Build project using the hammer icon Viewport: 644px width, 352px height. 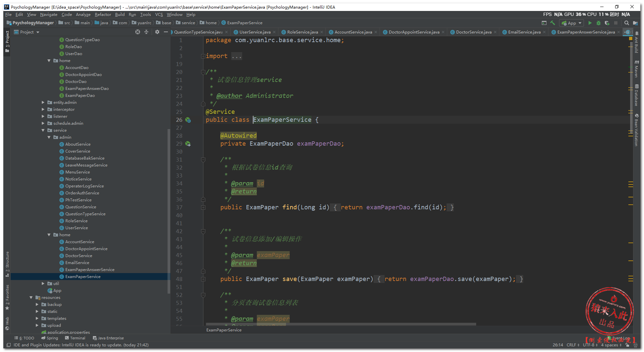pyautogui.click(x=553, y=23)
